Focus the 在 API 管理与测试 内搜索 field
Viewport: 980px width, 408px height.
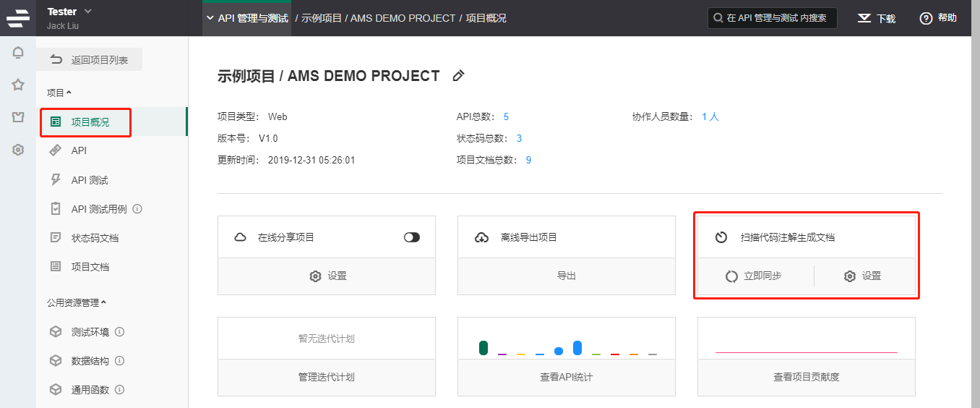(773, 18)
